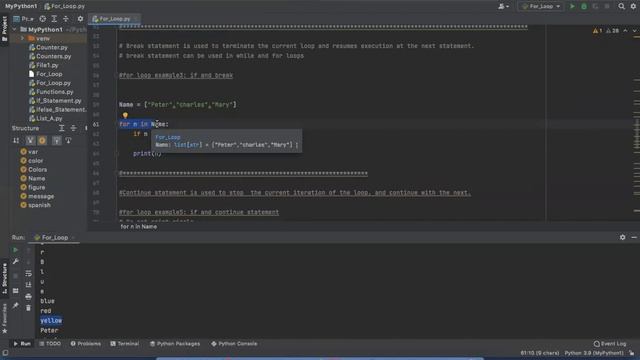Open the Project view selector dropdown
The width and height of the screenshot is (640, 360).
(24, 19)
